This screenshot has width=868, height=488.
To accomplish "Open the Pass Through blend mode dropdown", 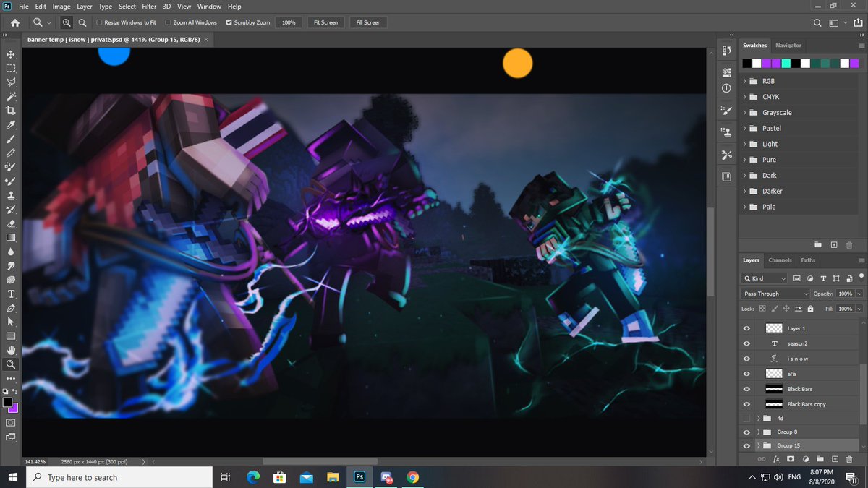I will tap(775, 294).
